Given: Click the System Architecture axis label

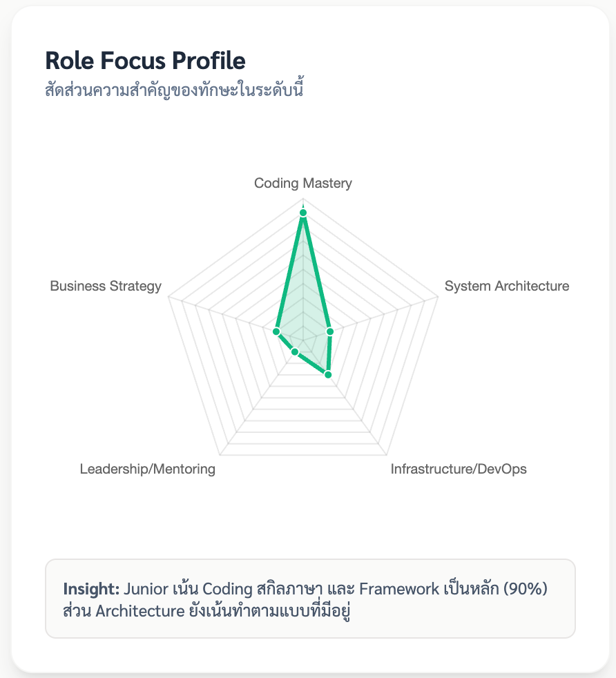Looking at the screenshot, I should [x=507, y=286].
